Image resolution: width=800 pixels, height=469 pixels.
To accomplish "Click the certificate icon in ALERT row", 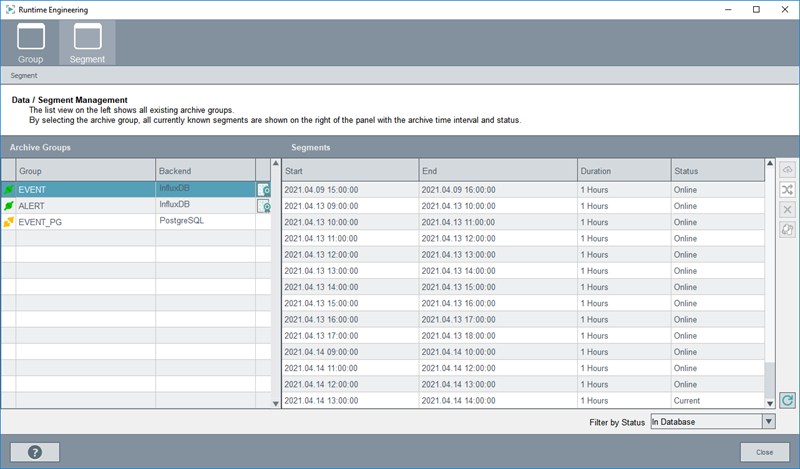I will click(265, 206).
